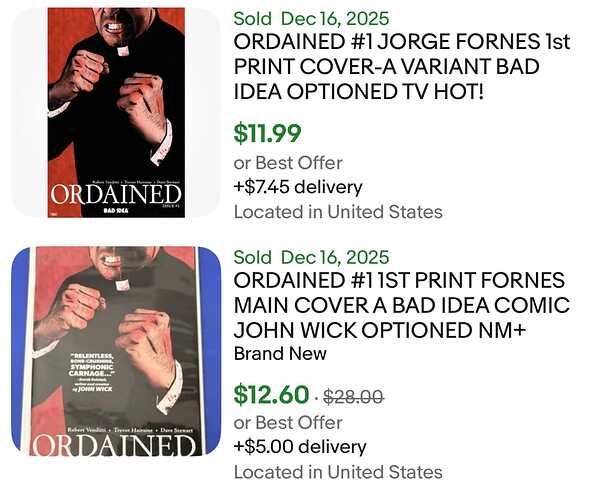This screenshot has width=603, height=500.
Task: Click "Located in United States" under $5.00 delivery
Action: [337, 472]
